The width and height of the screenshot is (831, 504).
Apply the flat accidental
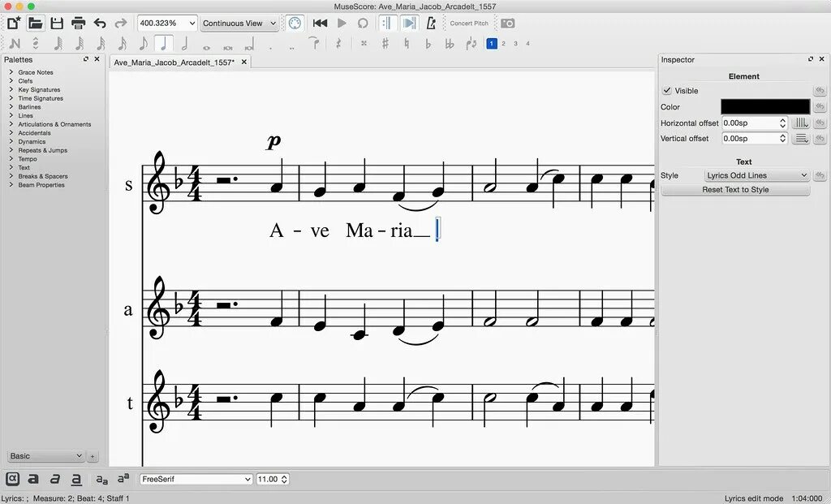pyautogui.click(x=428, y=44)
